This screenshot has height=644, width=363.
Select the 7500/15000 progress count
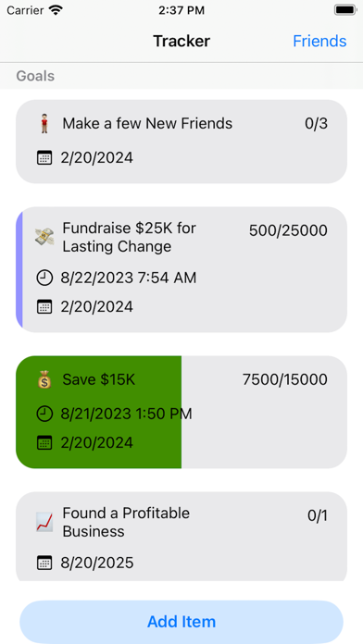tap(285, 379)
